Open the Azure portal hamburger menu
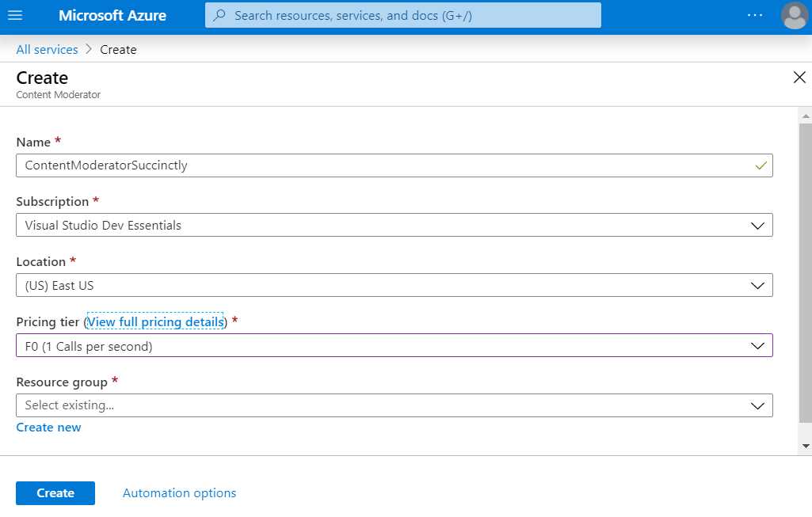This screenshot has height=517, width=812. pyautogui.click(x=16, y=15)
